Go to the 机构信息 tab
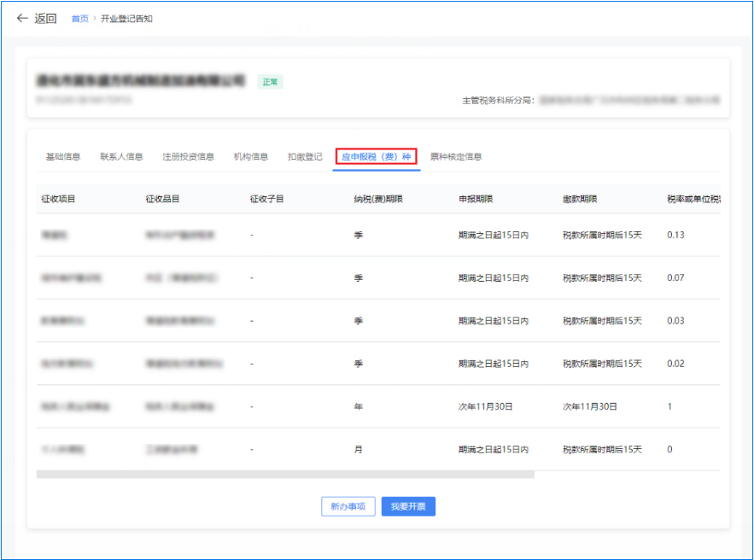 pyautogui.click(x=251, y=156)
